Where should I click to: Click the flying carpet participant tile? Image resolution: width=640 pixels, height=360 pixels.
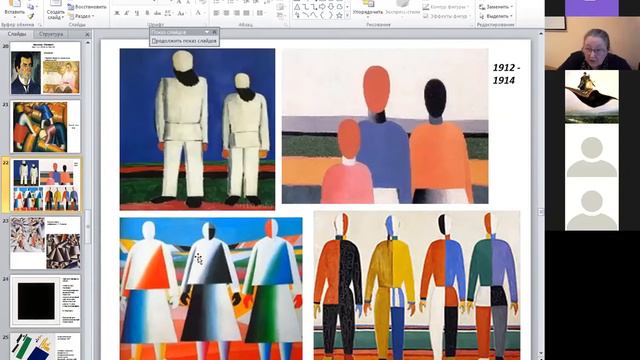592,97
